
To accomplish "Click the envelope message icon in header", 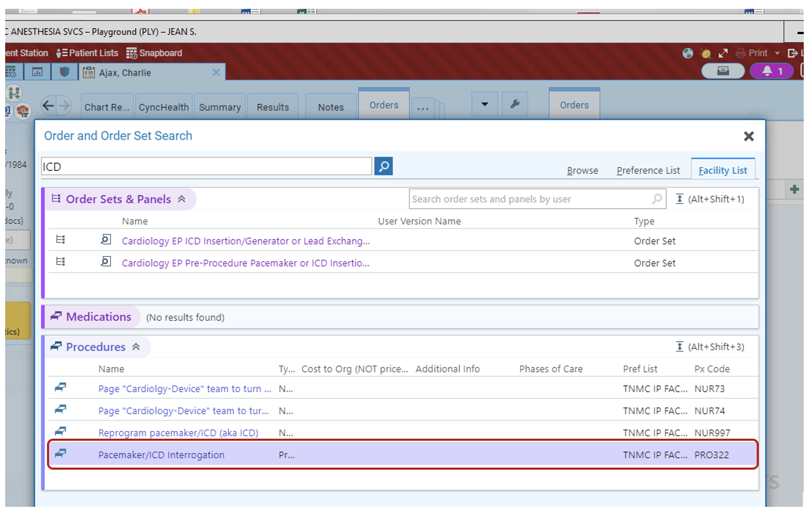I will [x=723, y=71].
